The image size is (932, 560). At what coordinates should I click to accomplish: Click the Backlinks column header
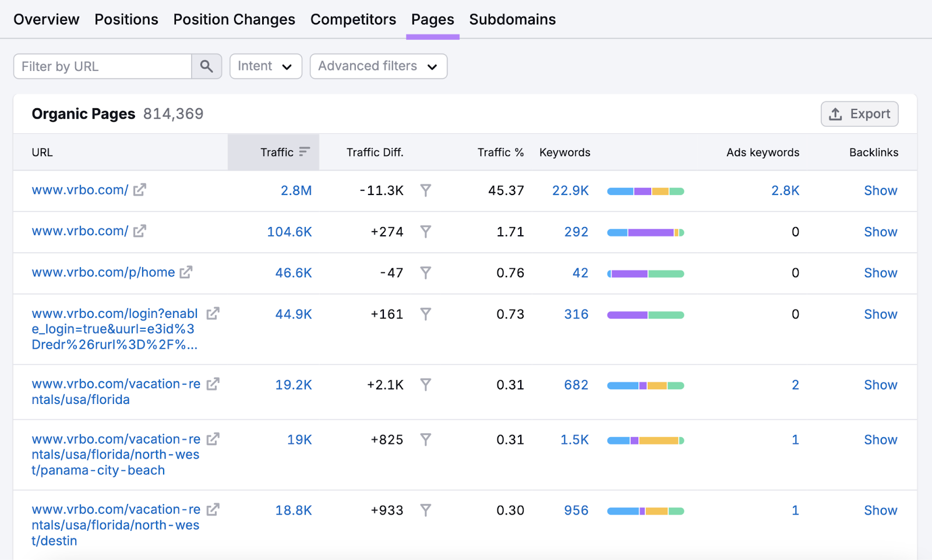point(874,153)
